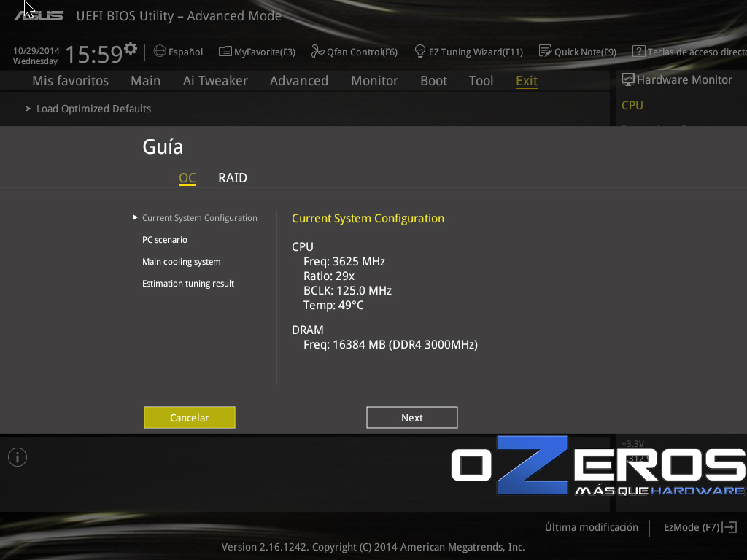
Task: Open the Tool tab
Action: point(481,80)
